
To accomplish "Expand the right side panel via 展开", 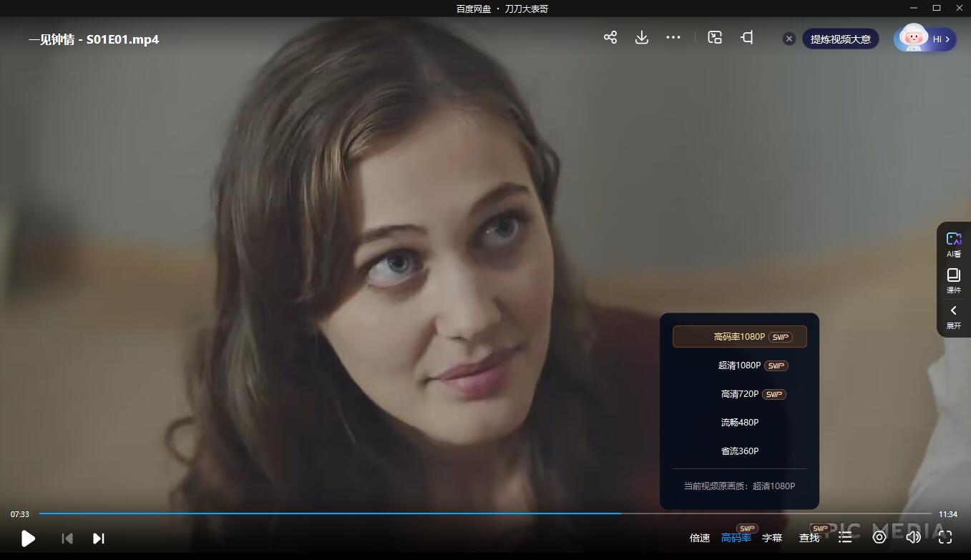I will tap(953, 316).
